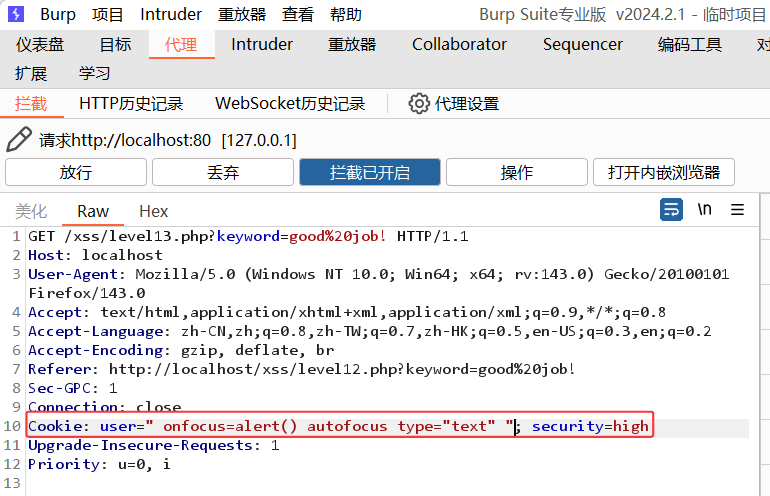Open the WebSocket历史记录 sub-tab

(290, 104)
